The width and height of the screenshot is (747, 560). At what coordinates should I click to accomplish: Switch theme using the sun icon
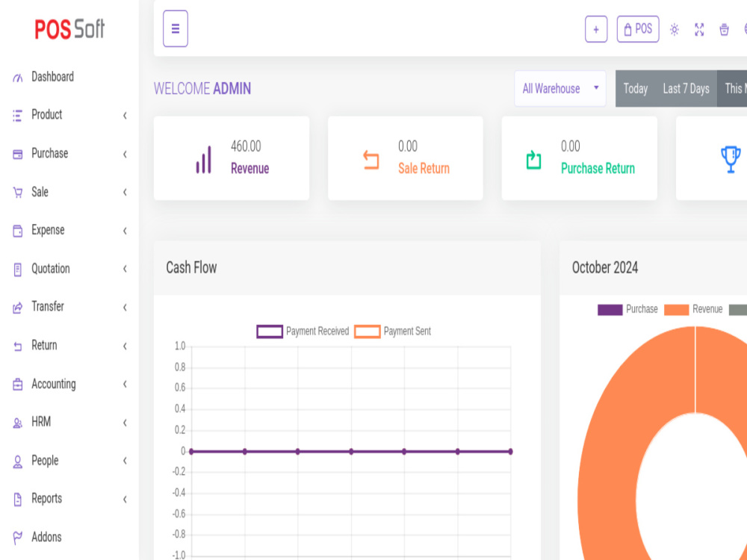pos(674,30)
